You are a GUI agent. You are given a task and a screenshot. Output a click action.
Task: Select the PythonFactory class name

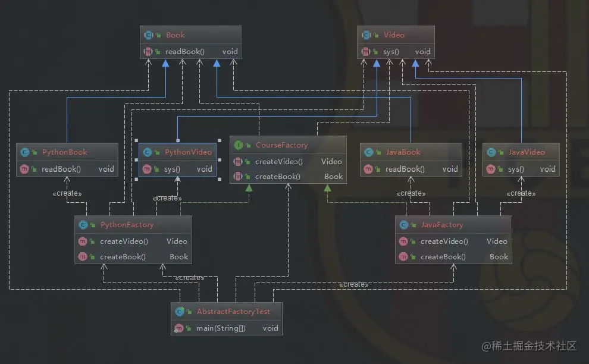coord(127,225)
